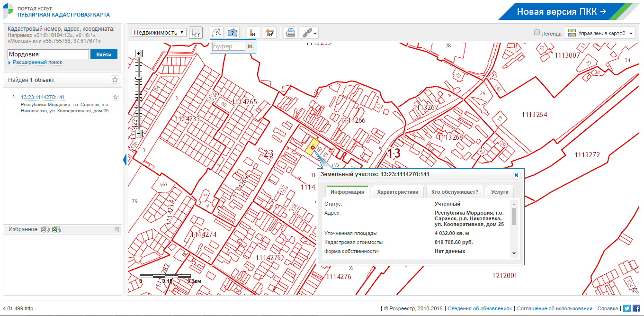Select the identify-by-line query tool
The width and height of the screenshot is (644, 316).
click(217, 33)
